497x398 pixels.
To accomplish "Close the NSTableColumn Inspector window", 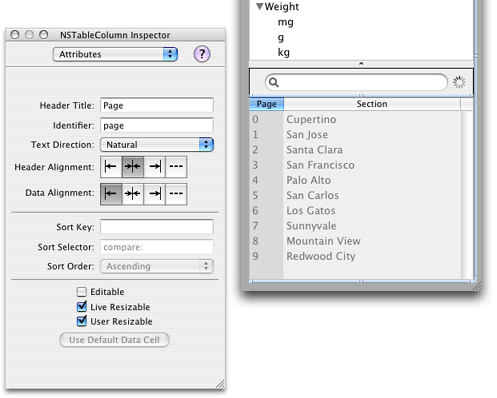I will click(x=15, y=35).
